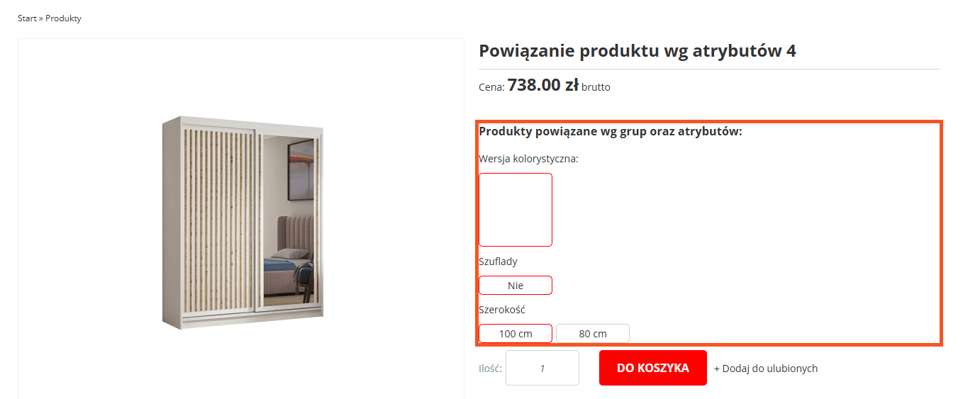Image resolution: width=980 pixels, height=399 pixels.
Task: Click the 738.00 zł price text
Action: coord(543,86)
